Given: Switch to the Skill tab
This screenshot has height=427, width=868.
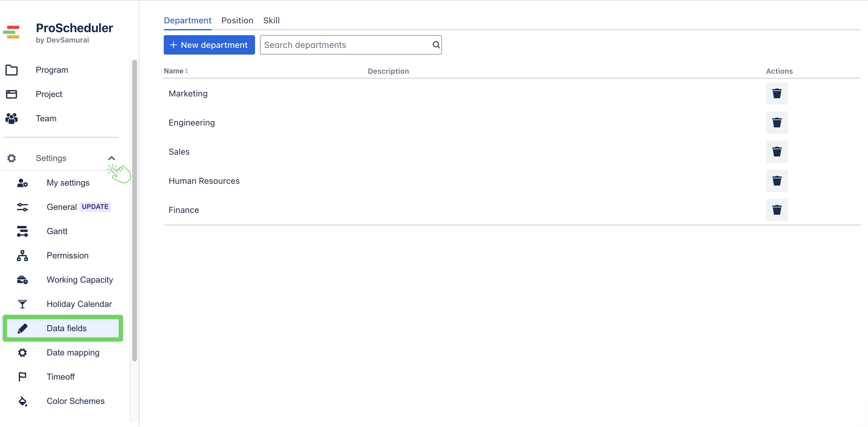Looking at the screenshot, I should coord(271,21).
